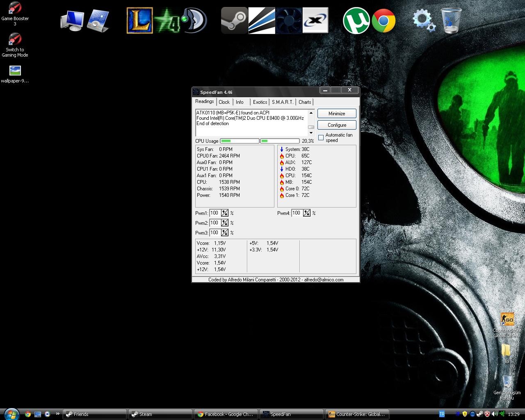Click the second CPU usage bar

pos(280,141)
